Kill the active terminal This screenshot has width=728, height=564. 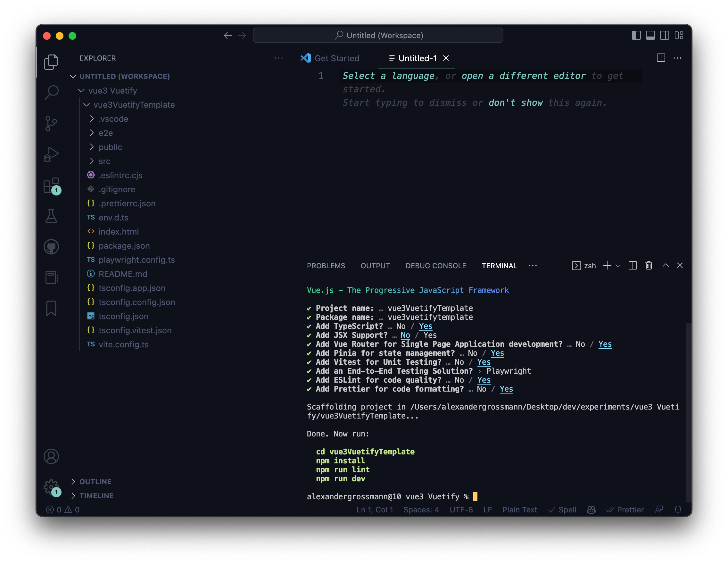(x=649, y=265)
